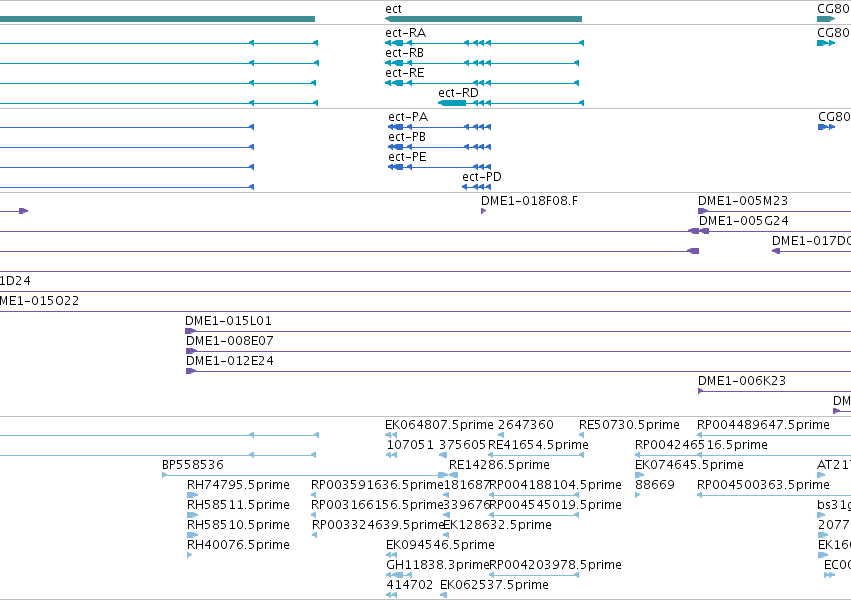Click the RP003324639.5prime EST label

click(378, 525)
